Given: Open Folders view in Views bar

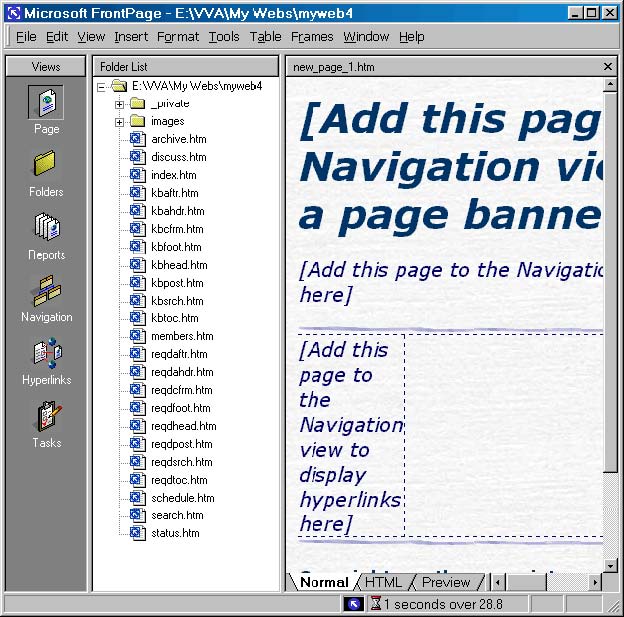Looking at the screenshot, I should click(x=46, y=166).
